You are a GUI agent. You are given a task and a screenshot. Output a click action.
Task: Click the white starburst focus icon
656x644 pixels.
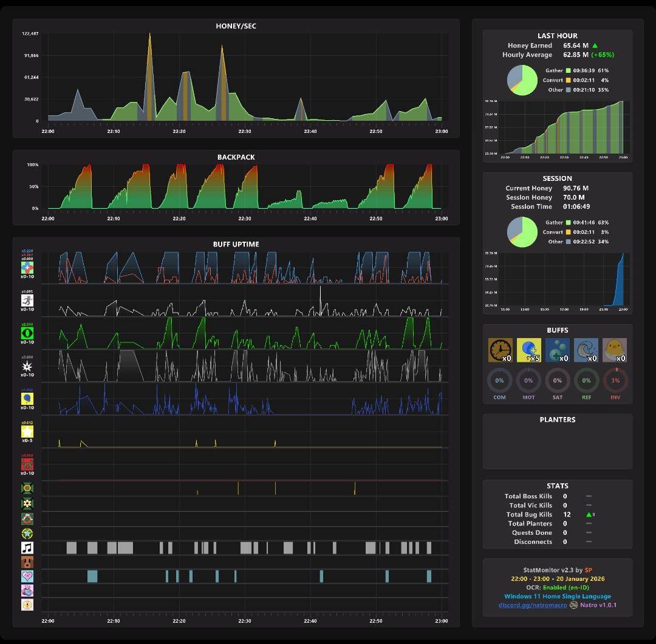point(27,367)
